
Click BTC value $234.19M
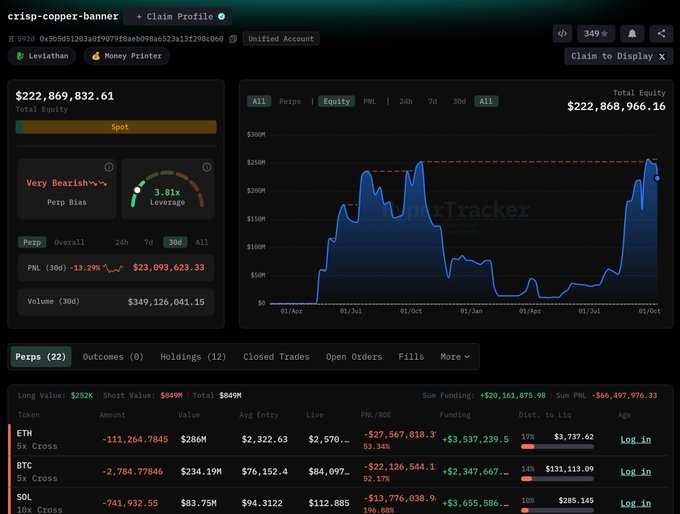click(x=201, y=471)
